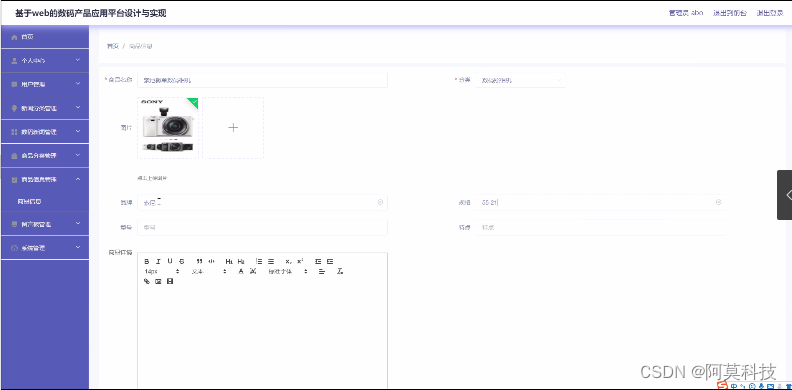
Task: Expand the 个人中心 sidebar menu
Action: [44, 60]
